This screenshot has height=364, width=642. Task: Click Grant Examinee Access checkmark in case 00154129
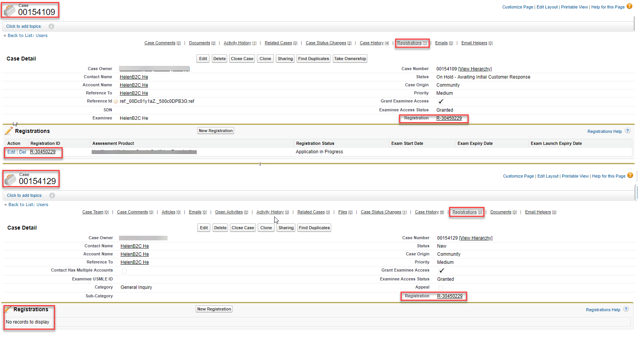coord(441,271)
